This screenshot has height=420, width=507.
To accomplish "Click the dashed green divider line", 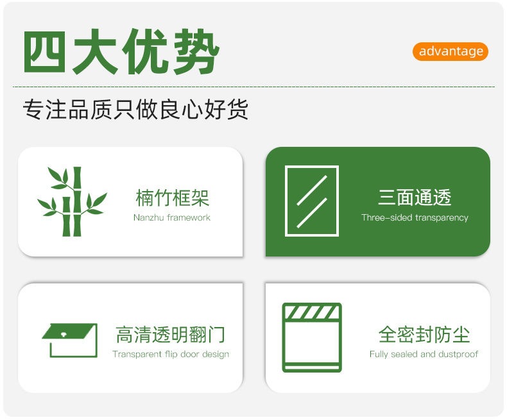I will pyautogui.click(x=254, y=87).
